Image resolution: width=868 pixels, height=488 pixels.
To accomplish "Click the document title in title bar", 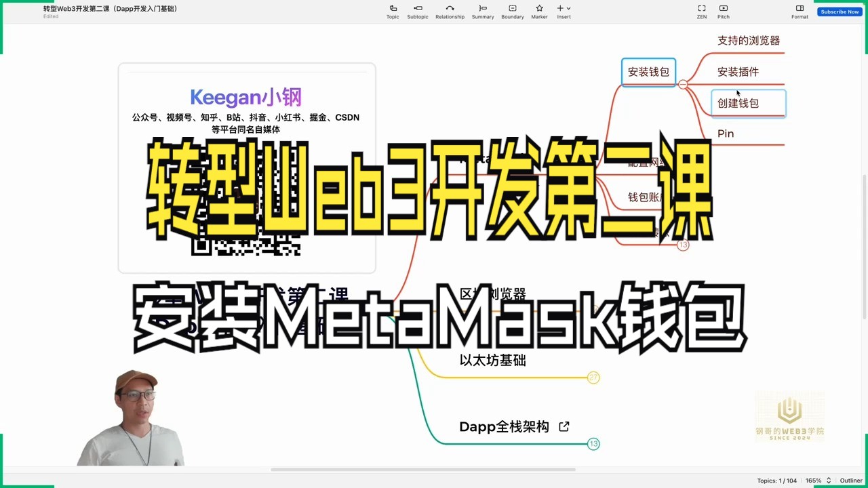I will [x=110, y=9].
